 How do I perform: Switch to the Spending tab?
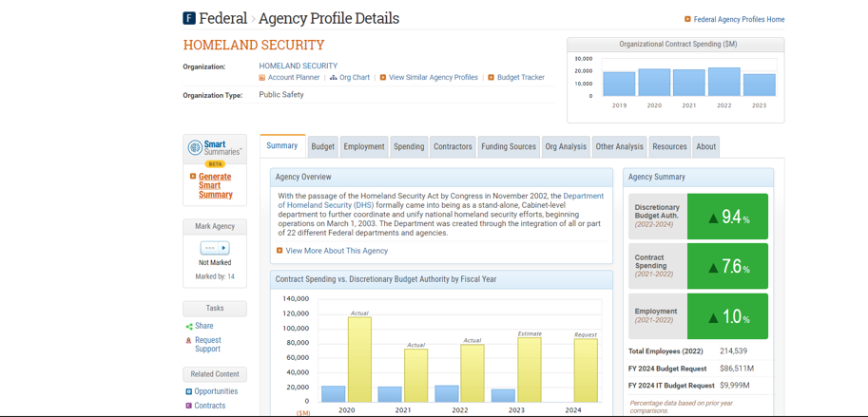coord(409,146)
